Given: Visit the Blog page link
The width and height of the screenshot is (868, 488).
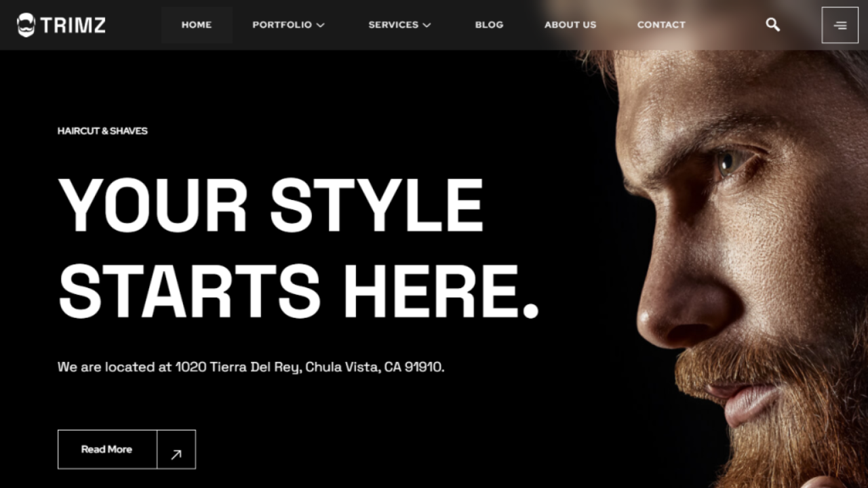Looking at the screenshot, I should pyautogui.click(x=489, y=25).
